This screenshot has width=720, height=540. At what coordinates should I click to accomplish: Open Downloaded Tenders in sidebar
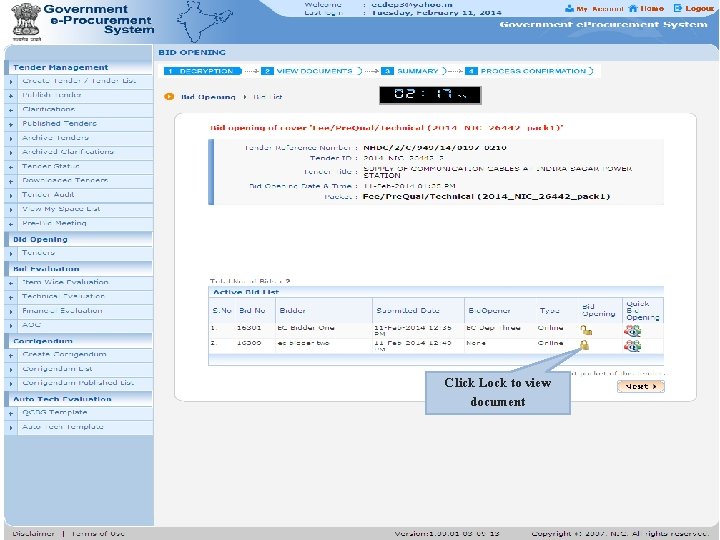tap(65, 180)
